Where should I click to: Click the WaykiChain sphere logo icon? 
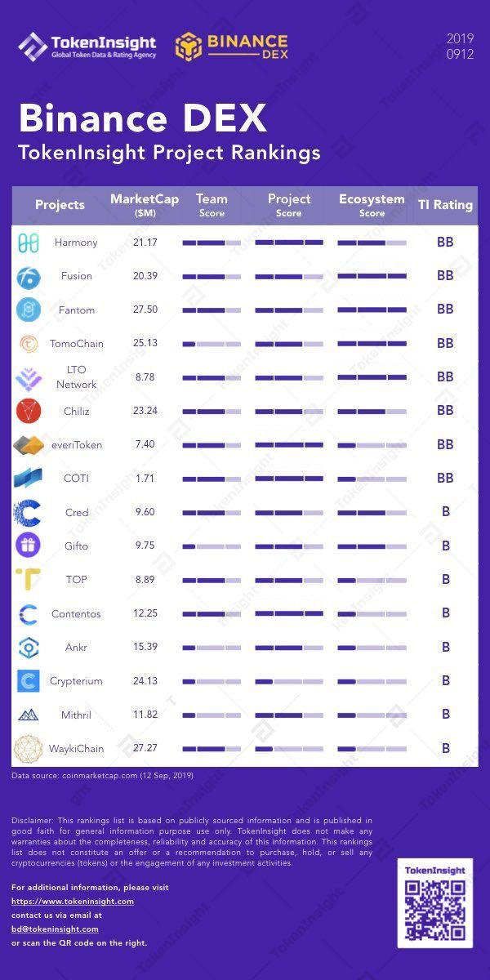[29, 748]
